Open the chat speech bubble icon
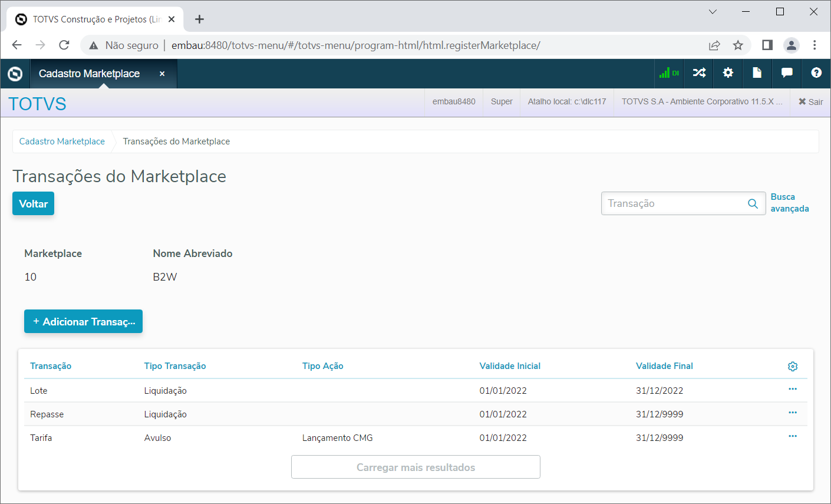The height and width of the screenshot is (504, 831). [x=787, y=73]
